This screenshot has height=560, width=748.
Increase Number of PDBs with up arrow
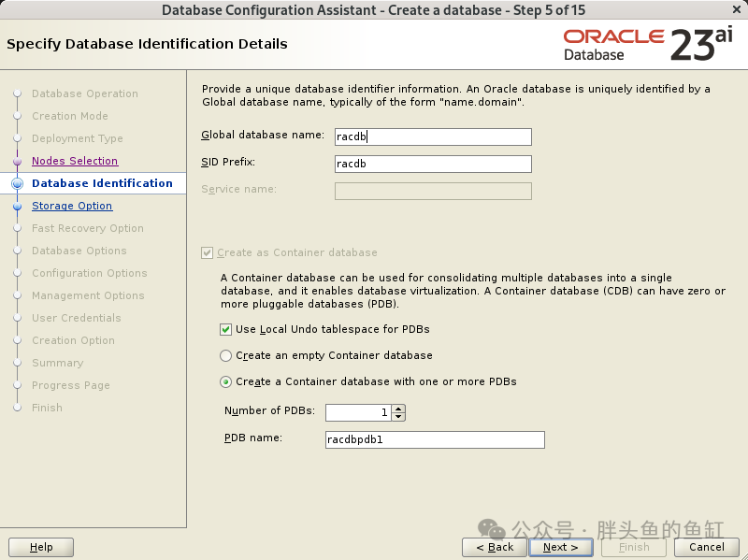[398, 409]
